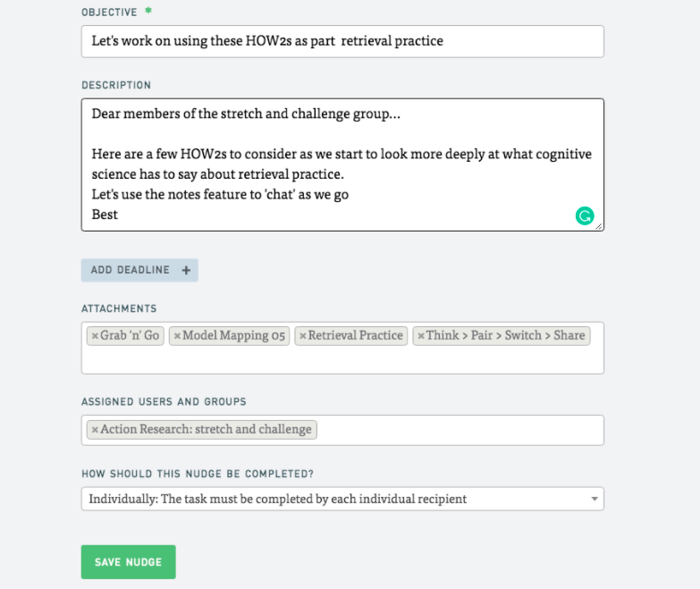Viewport: 700px width, 589px height.
Task: Click inside the Description text area
Action: 342,164
